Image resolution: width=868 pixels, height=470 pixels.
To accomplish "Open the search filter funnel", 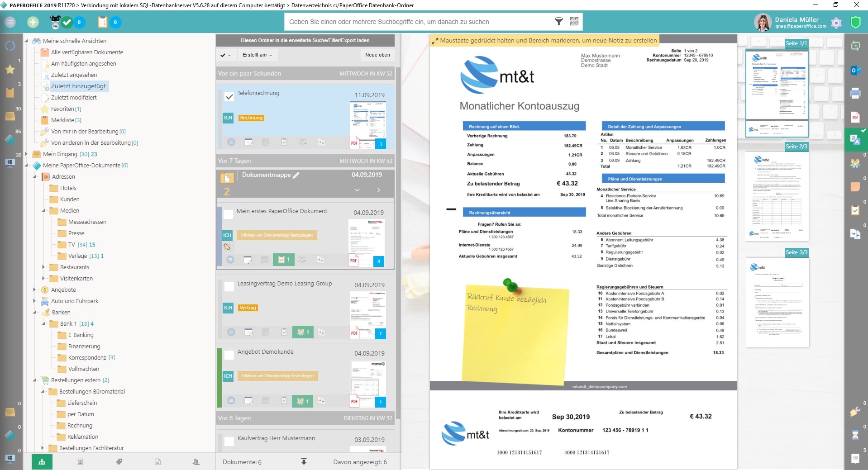I will click(559, 21).
